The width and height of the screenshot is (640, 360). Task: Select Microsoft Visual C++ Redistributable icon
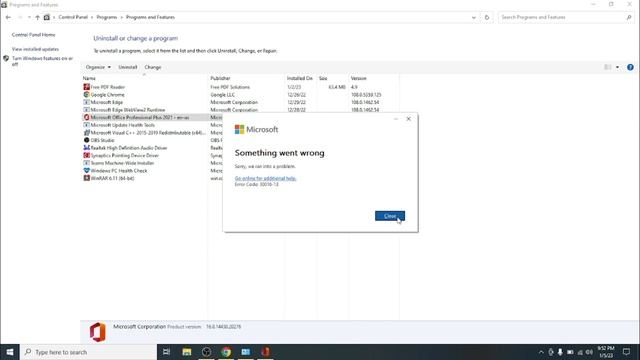[x=87, y=133]
